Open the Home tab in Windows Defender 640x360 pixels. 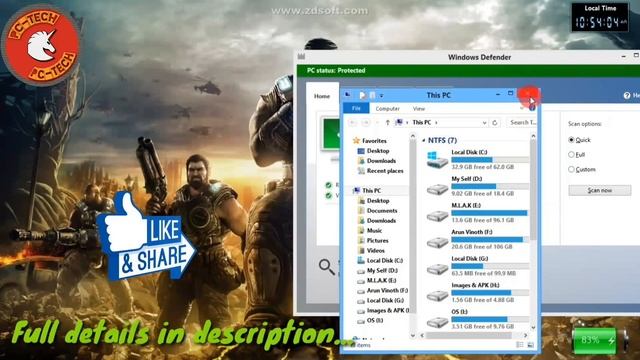point(322,96)
